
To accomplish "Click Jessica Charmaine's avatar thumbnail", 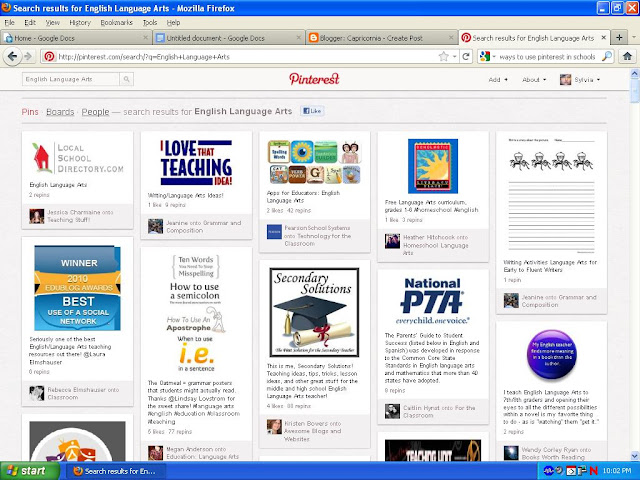I will (37, 216).
